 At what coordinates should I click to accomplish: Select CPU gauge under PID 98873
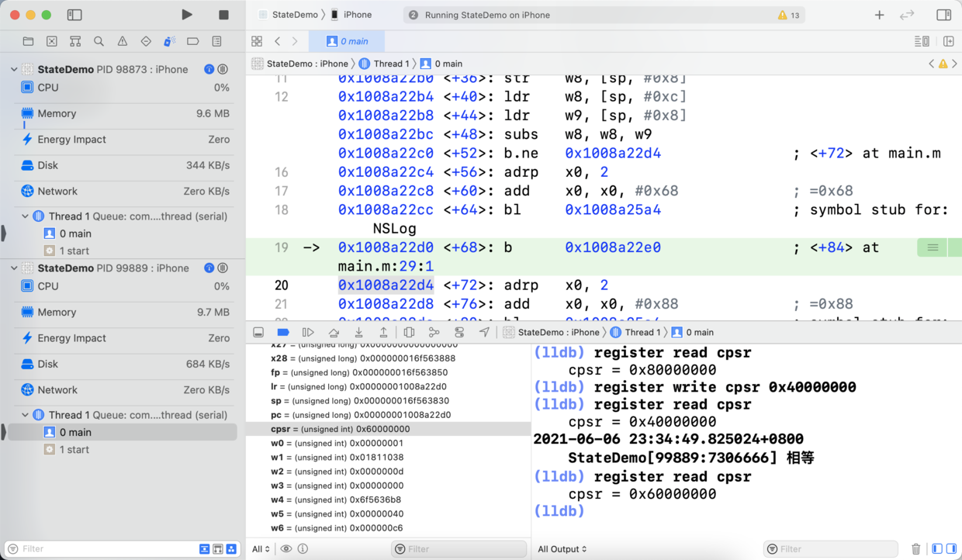tap(125, 88)
